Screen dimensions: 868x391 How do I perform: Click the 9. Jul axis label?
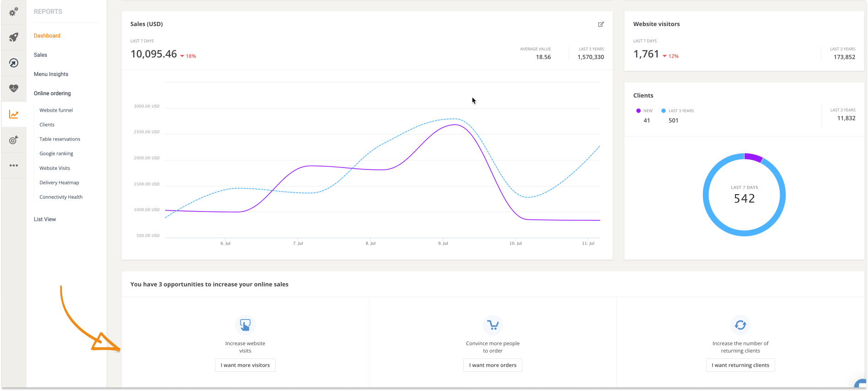coord(443,244)
